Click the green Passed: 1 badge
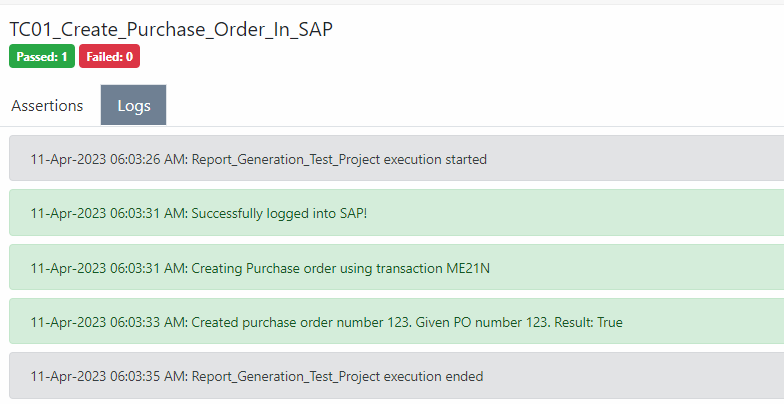 [x=42, y=56]
